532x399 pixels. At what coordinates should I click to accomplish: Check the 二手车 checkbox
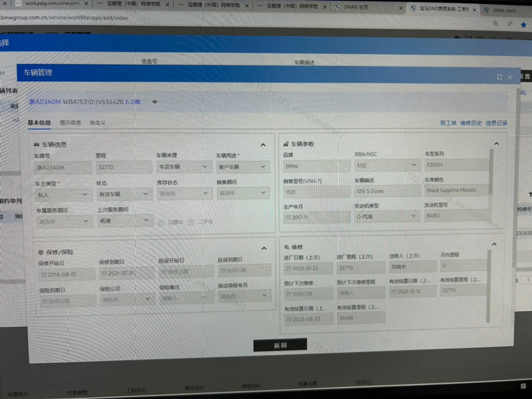191,222
